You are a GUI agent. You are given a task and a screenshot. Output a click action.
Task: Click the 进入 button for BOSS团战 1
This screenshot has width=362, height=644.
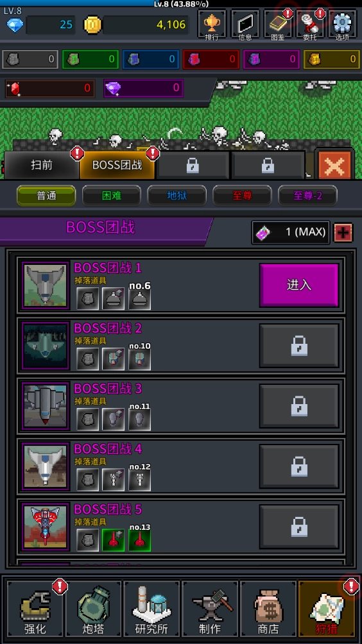click(x=298, y=285)
